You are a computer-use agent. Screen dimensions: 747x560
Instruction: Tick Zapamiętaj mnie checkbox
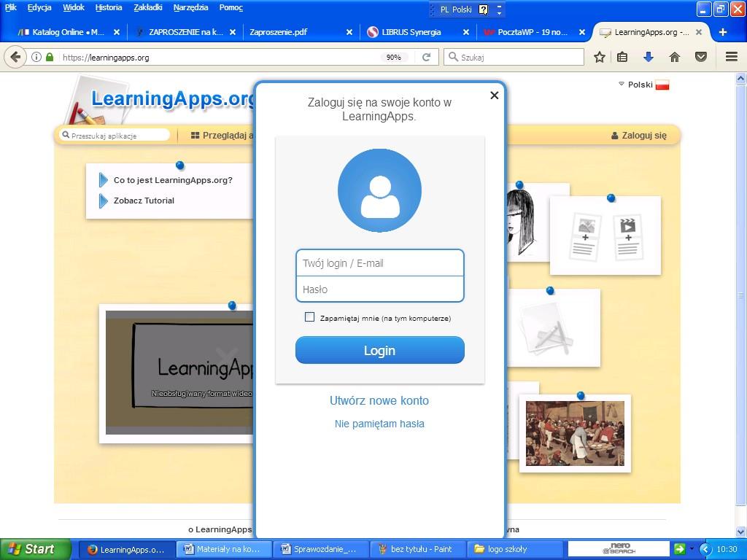[x=309, y=317]
